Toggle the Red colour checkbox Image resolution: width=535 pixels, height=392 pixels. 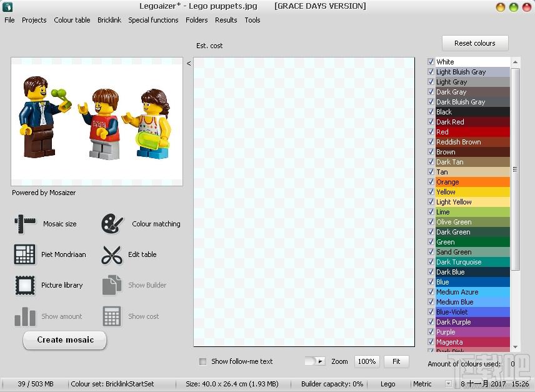pos(431,132)
